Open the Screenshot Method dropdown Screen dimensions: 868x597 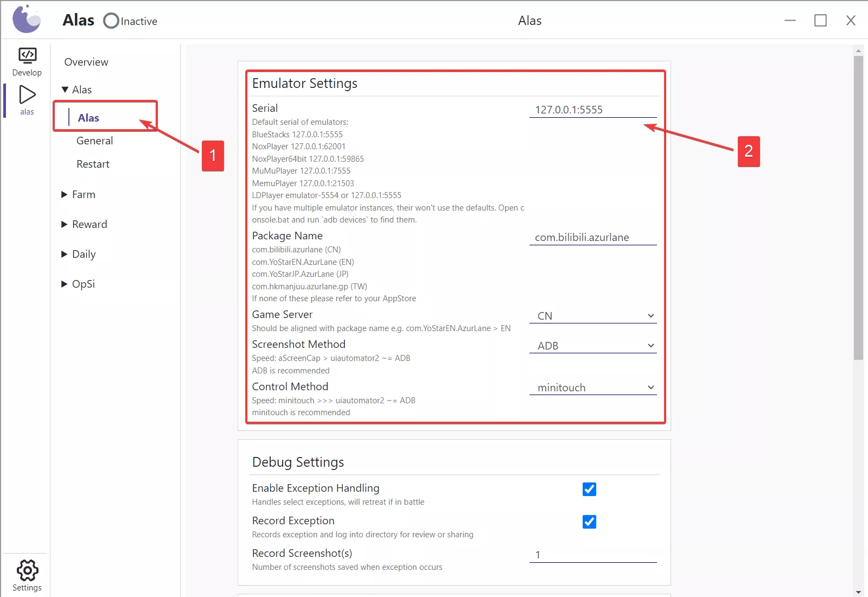(593, 346)
